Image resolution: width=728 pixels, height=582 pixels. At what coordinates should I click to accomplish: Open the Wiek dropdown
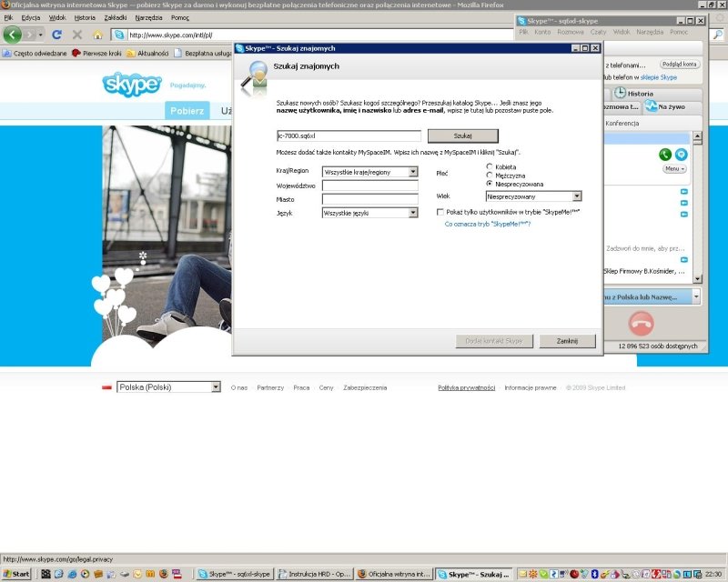(533, 196)
